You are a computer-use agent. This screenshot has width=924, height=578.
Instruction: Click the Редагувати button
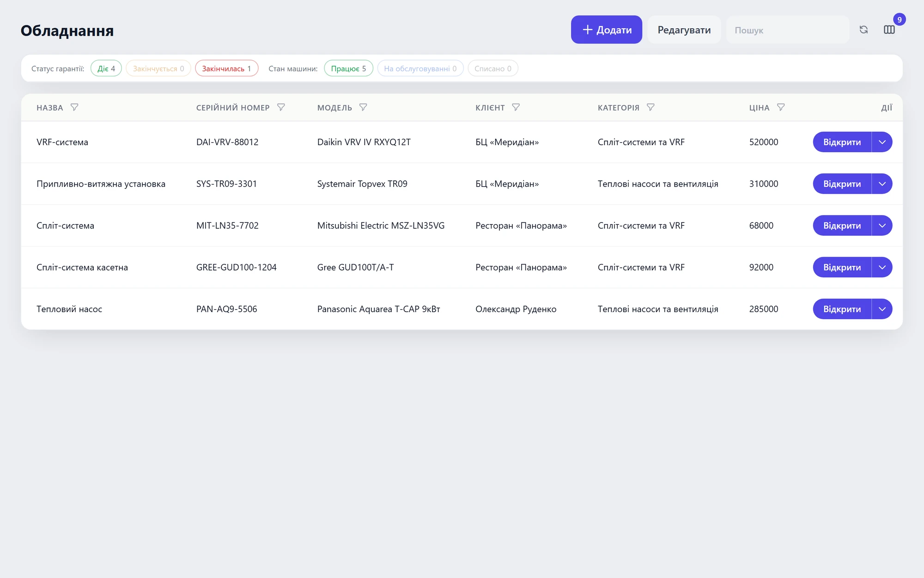point(684,30)
